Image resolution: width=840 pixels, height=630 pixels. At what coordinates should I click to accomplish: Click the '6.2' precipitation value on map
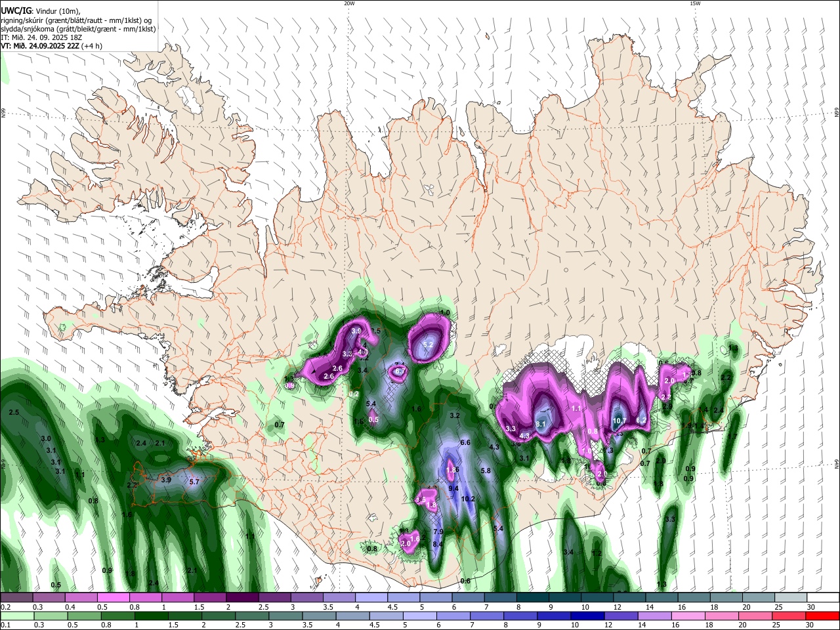[x=642, y=421]
